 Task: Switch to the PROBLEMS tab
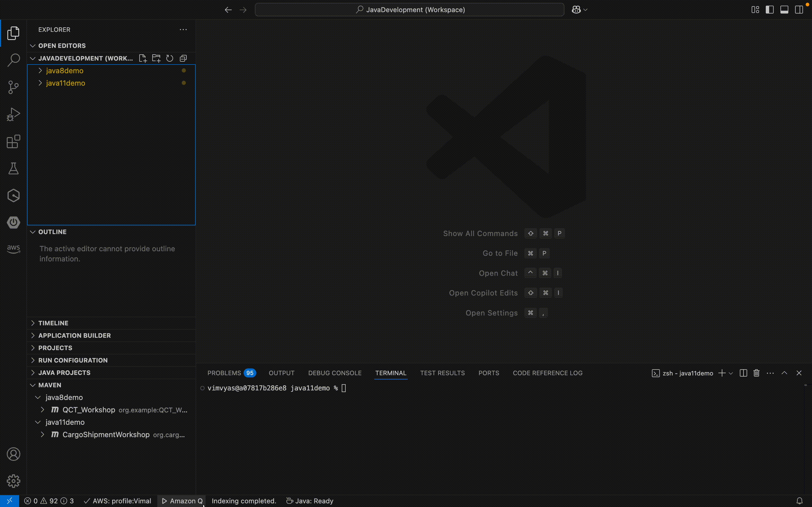(224, 373)
